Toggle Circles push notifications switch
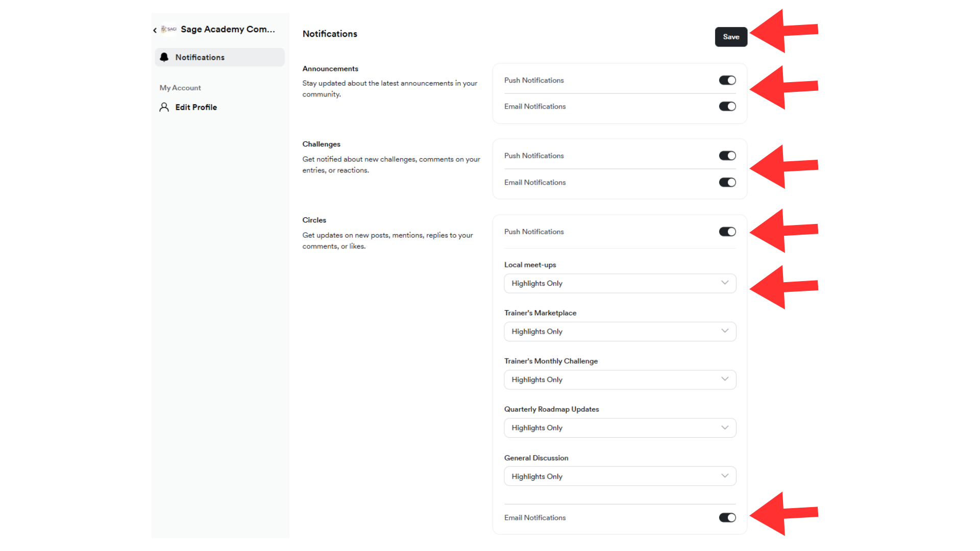Screen dimensions: 980x551 [x=727, y=232]
